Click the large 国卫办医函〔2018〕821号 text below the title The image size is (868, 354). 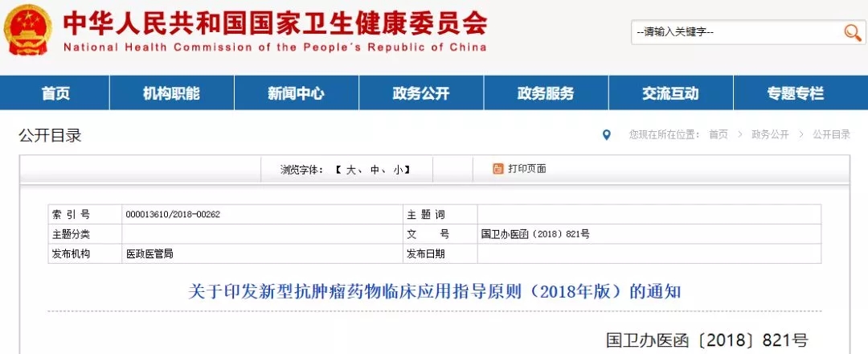point(707,340)
